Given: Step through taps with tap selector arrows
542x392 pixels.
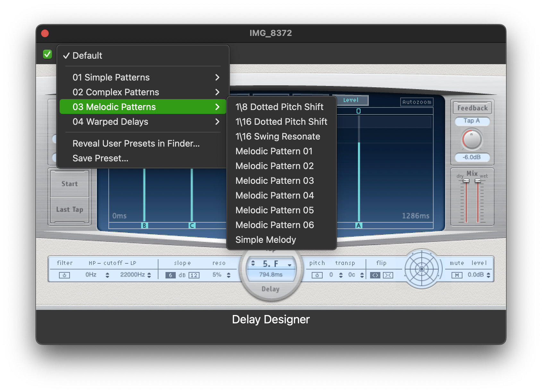Looking at the screenshot, I should [x=253, y=263].
